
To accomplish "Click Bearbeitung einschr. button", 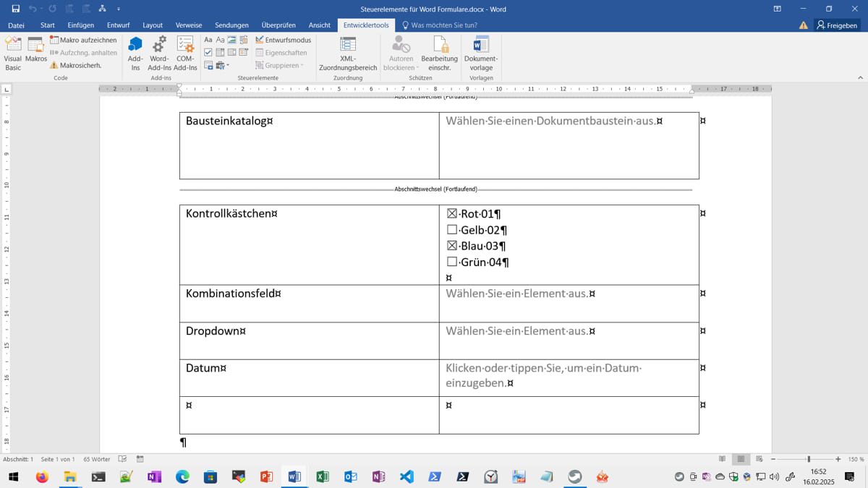I will pyautogui.click(x=440, y=53).
